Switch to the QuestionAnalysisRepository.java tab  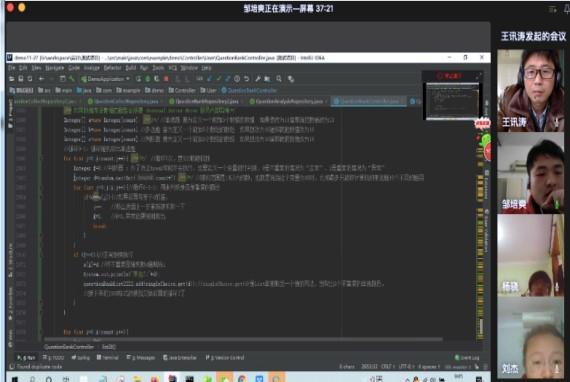tap(288, 102)
